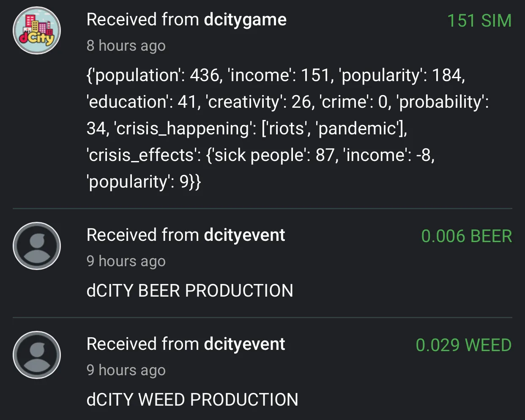
Task: Select the 0.029 WEED amount
Action: click(464, 345)
